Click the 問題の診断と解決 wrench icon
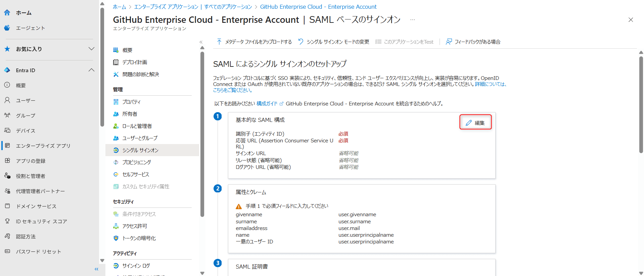 116,74
